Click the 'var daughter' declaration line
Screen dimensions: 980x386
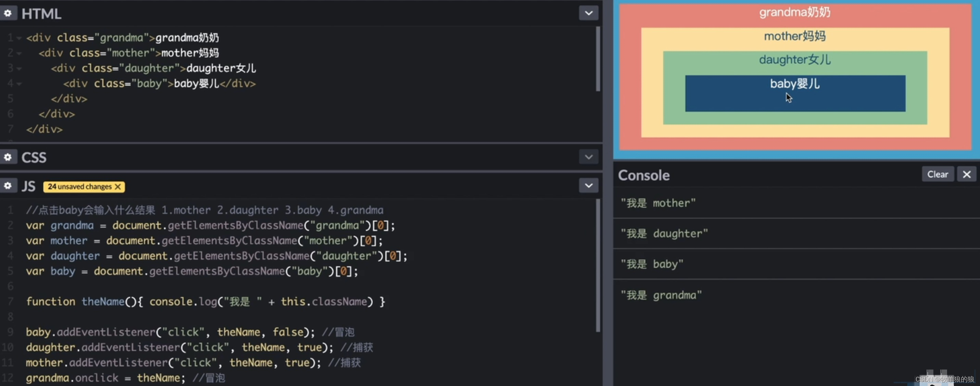216,256
